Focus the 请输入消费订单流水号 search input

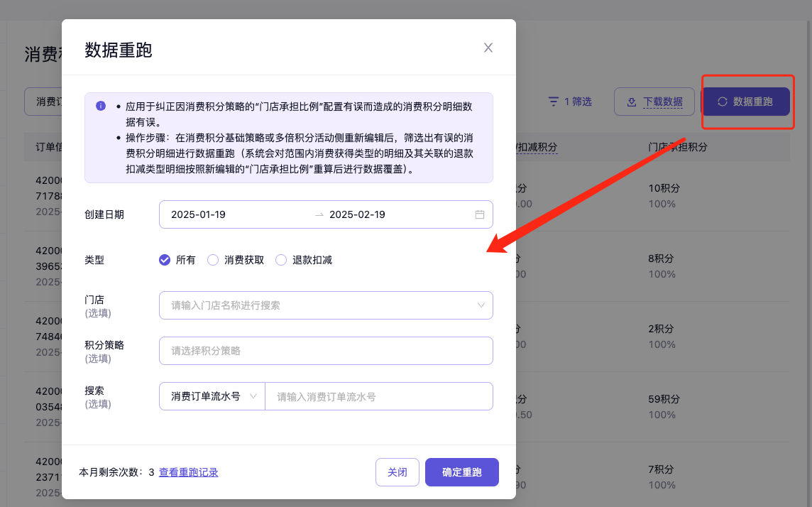click(378, 396)
